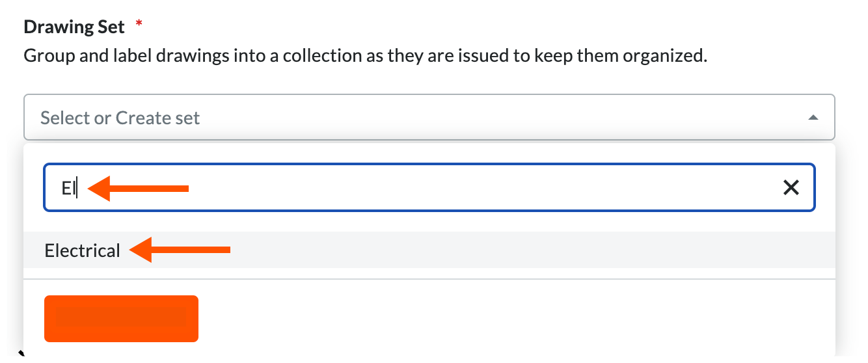868x363 pixels.
Task: Click the word "Group" in the helper text
Action: [45, 56]
